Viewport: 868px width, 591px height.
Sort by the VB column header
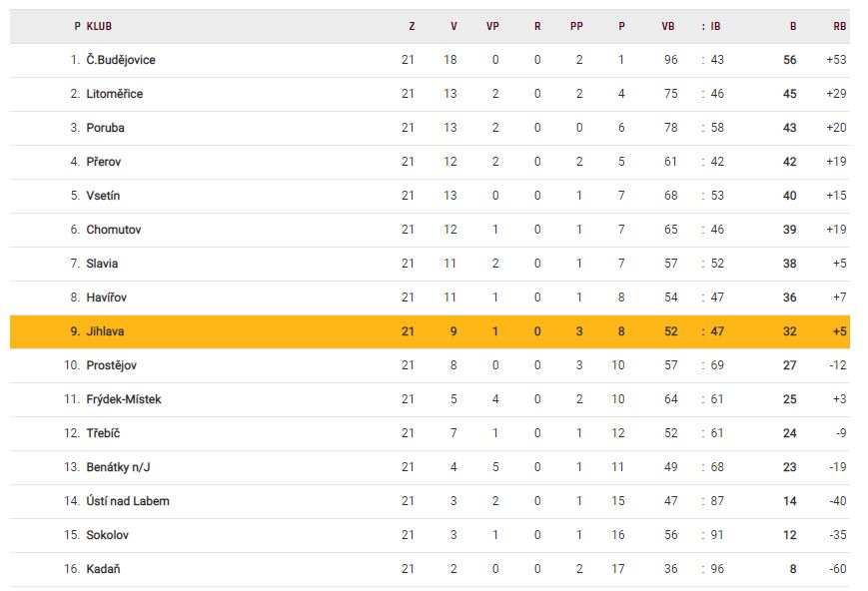click(x=668, y=27)
